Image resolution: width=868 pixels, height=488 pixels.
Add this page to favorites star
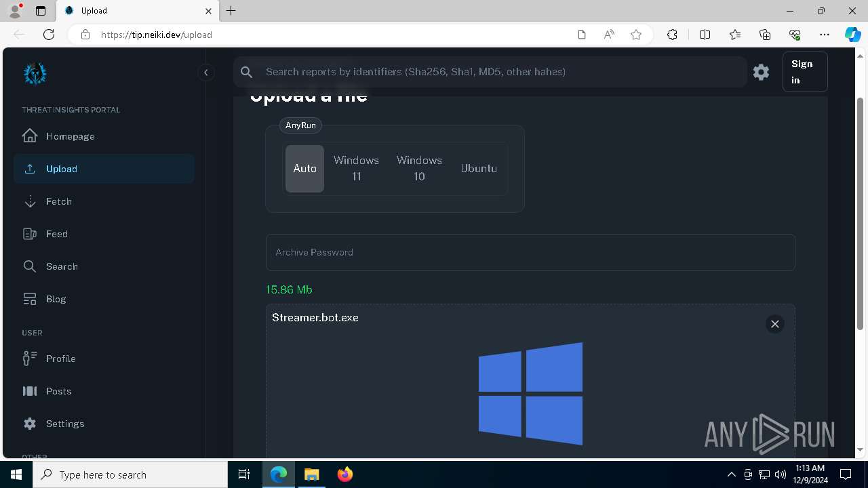pos(636,35)
